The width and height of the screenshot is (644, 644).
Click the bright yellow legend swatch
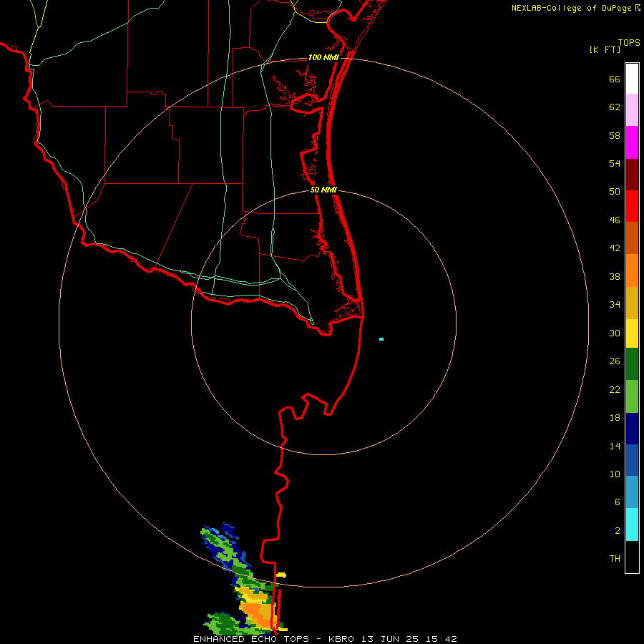click(632, 333)
